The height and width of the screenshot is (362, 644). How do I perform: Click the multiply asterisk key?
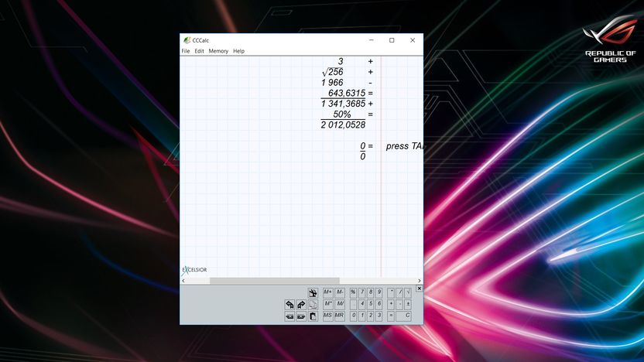391,293
